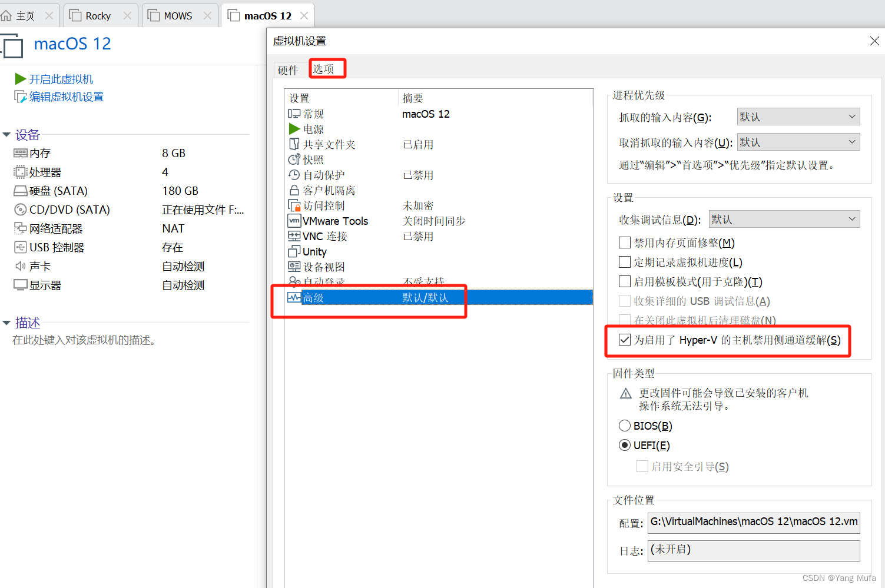Click the 编辑虚拟机设置 link

point(67,97)
